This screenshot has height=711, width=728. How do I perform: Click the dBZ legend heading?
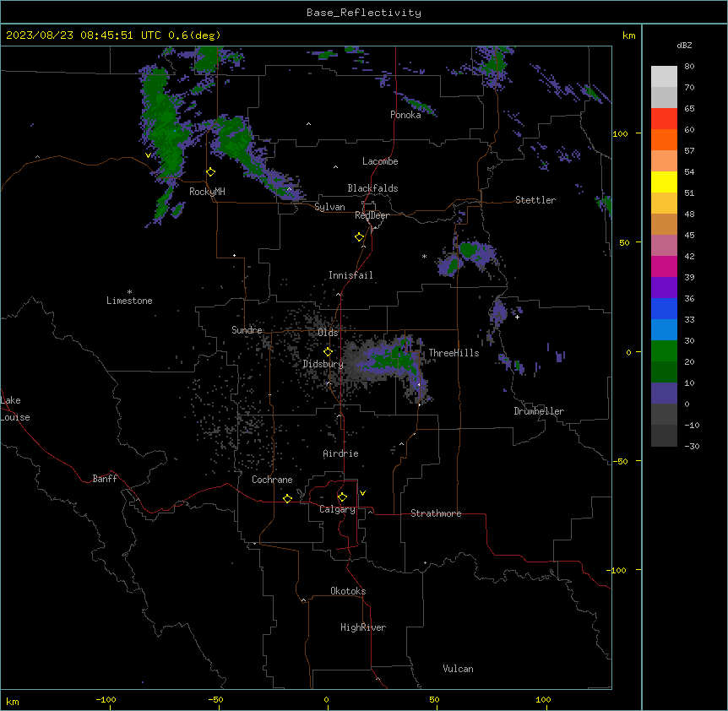(x=684, y=46)
